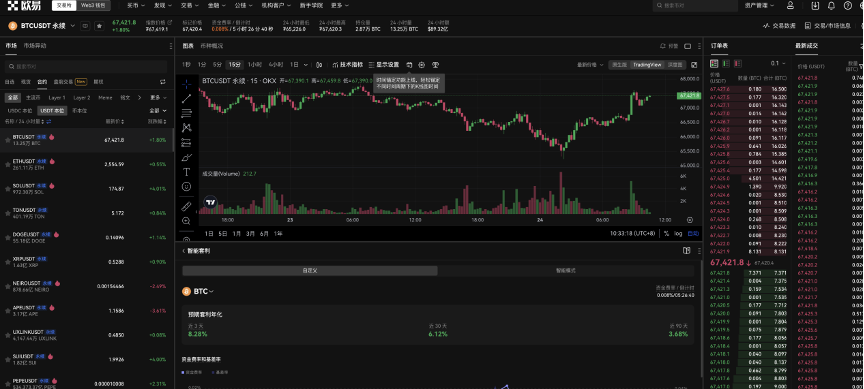This screenshot has height=389, width=864.
Task: Click the 交易数据 link
Action: click(779, 26)
